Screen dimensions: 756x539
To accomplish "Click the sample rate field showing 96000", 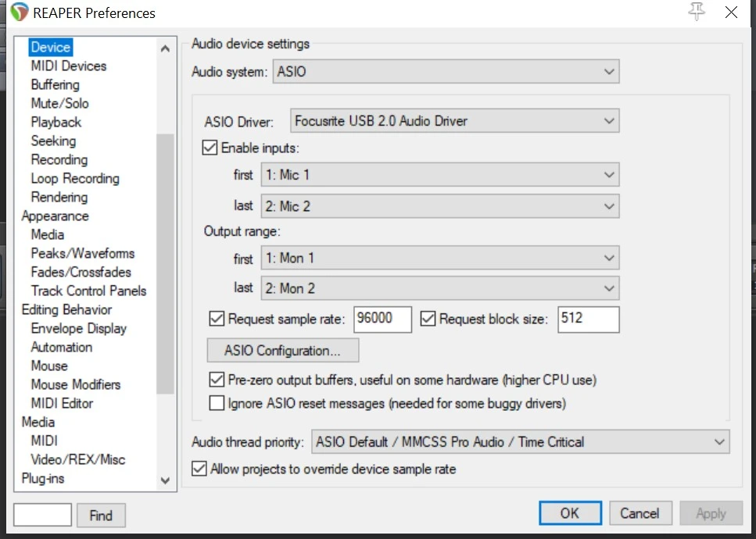I will pos(382,319).
